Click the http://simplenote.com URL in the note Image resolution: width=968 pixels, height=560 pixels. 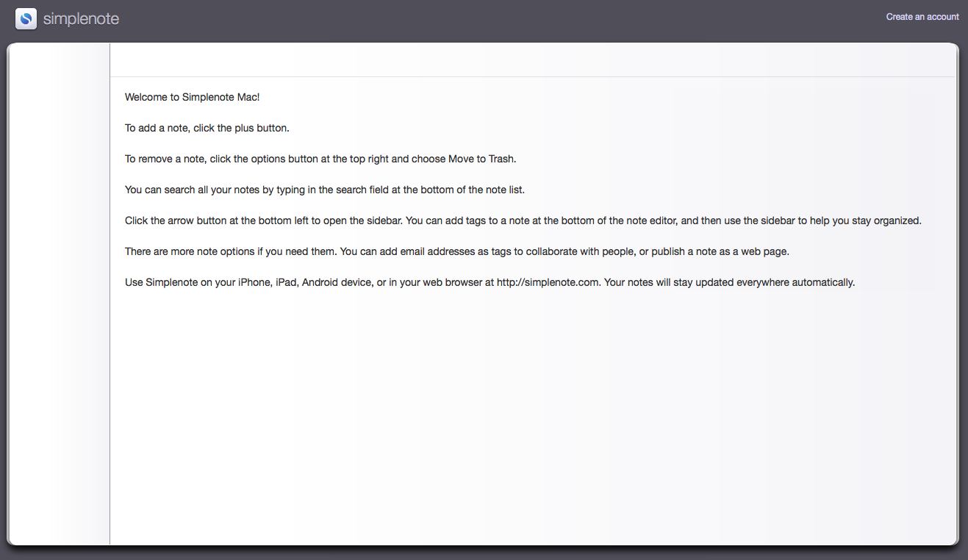click(548, 282)
